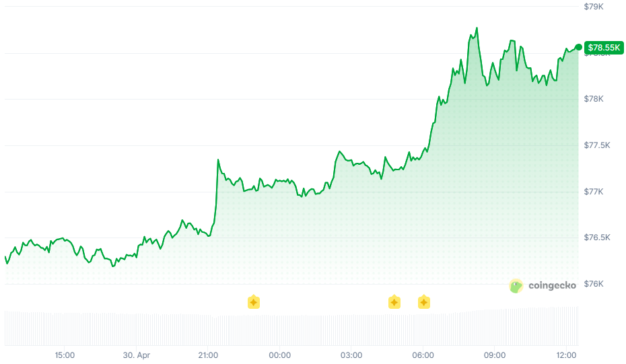Click the green $78.55K current price tag

click(x=604, y=48)
